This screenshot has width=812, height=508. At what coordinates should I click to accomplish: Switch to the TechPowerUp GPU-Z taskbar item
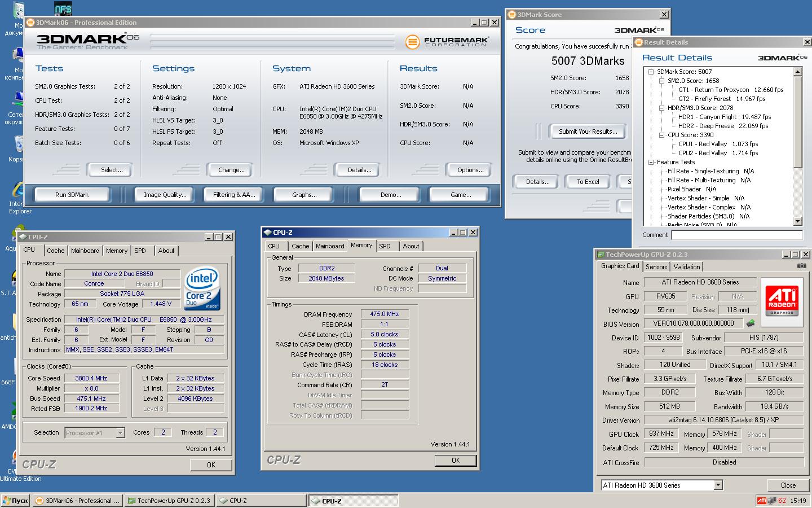[x=169, y=501]
